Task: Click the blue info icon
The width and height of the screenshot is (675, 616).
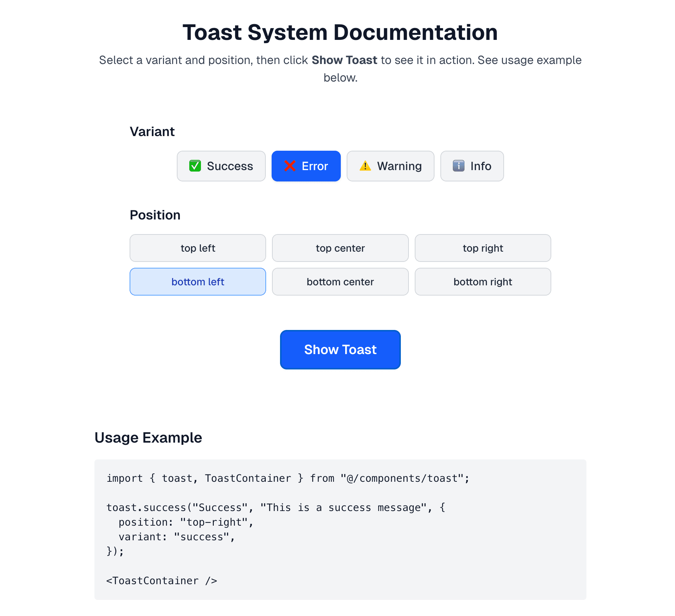Action: (x=459, y=166)
